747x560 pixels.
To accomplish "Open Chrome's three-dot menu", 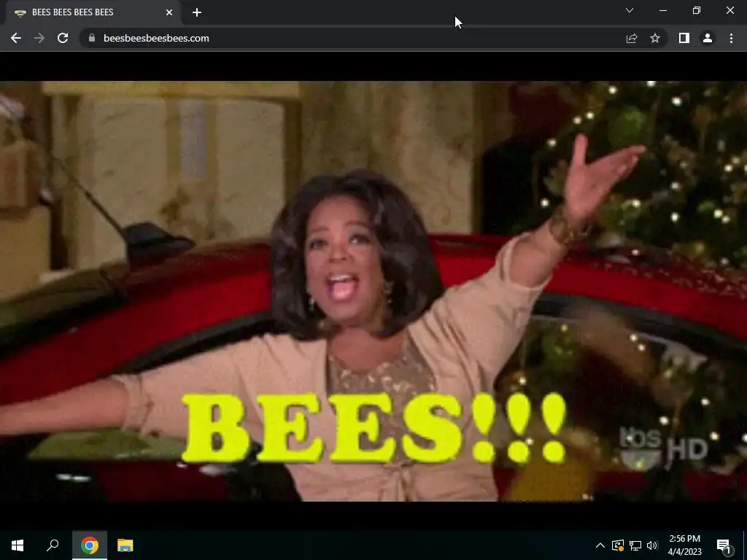I will pos(731,38).
